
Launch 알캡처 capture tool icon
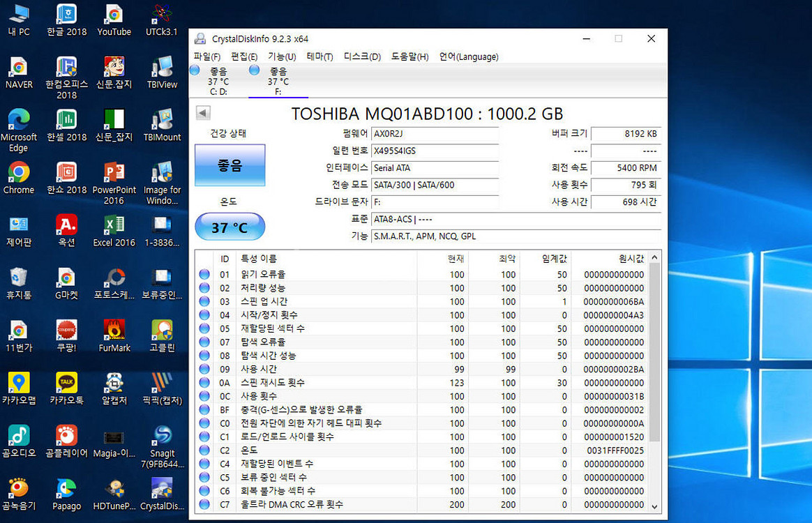pyautogui.click(x=114, y=389)
